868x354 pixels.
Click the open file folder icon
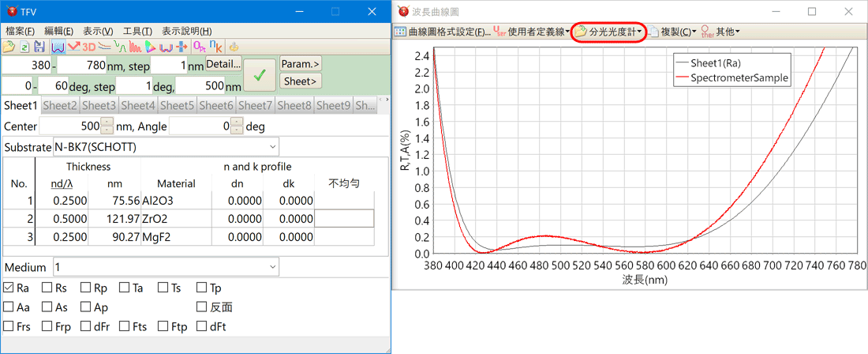point(9,47)
